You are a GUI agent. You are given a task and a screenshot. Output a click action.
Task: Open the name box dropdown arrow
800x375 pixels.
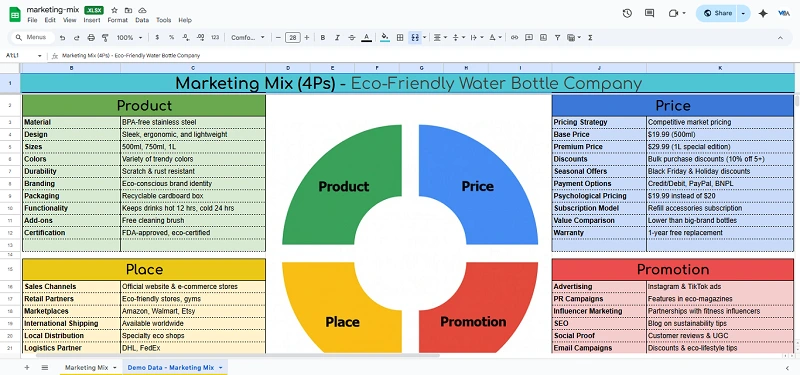pos(40,56)
